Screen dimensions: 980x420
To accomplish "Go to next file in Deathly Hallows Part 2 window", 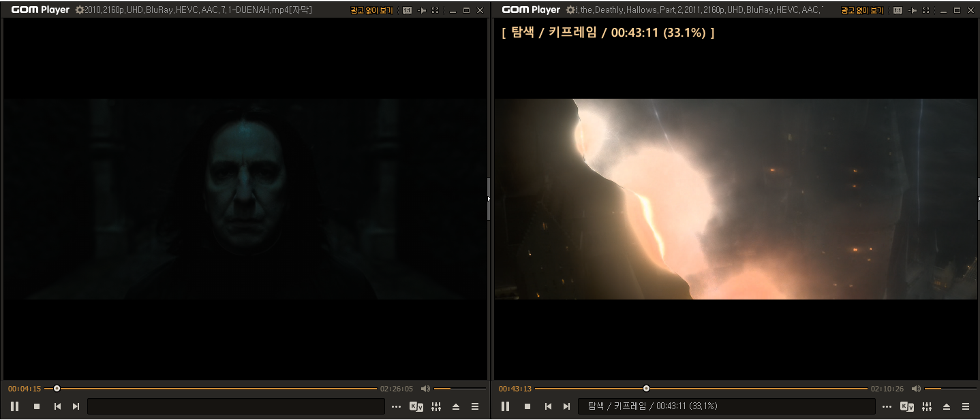I will click(x=566, y=406).
